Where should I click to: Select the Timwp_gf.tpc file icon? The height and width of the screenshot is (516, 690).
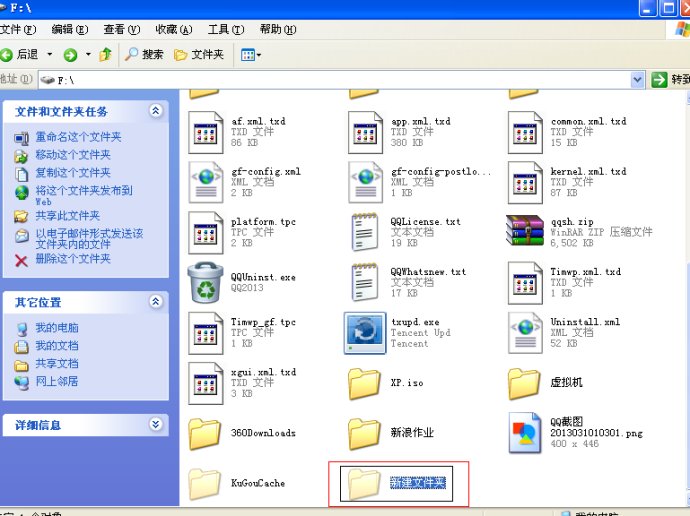pos(206,333)
